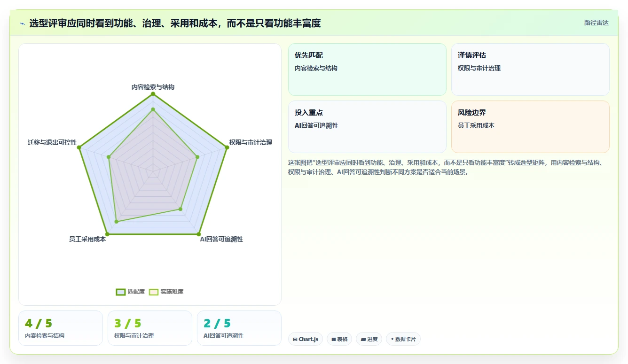Open the 风险边界 card
The width and height of the screenshot is (628, 364).
pos(530,127)
